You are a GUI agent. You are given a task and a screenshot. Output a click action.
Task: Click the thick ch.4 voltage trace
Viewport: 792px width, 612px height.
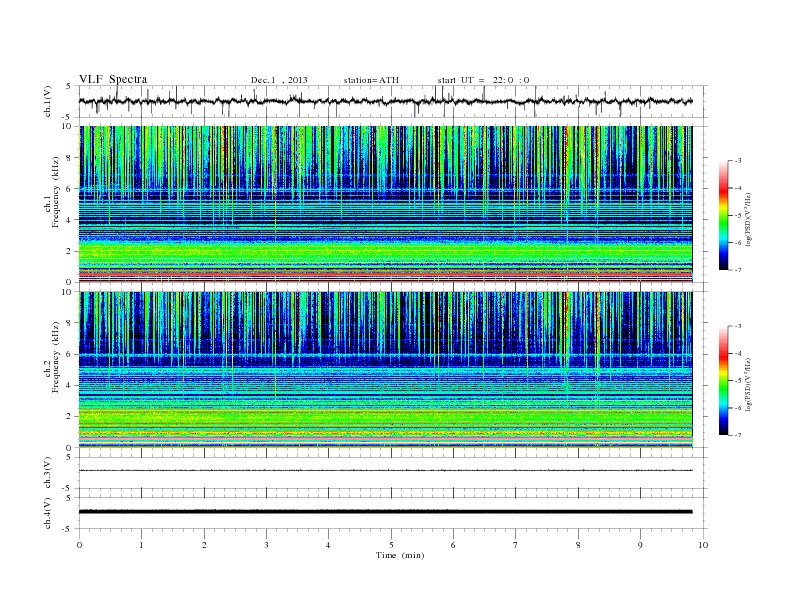pyautogui.click(x=385, y=512)
